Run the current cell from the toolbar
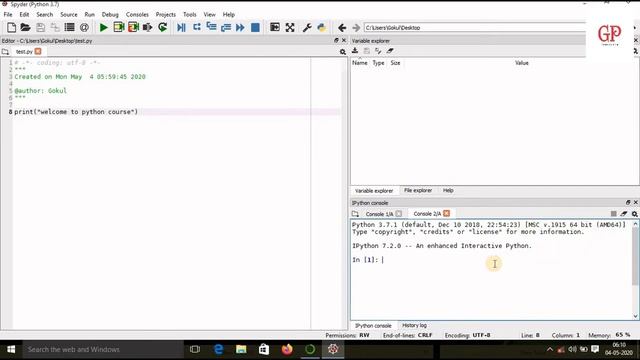The image size is (640, 360). (119, 27)
